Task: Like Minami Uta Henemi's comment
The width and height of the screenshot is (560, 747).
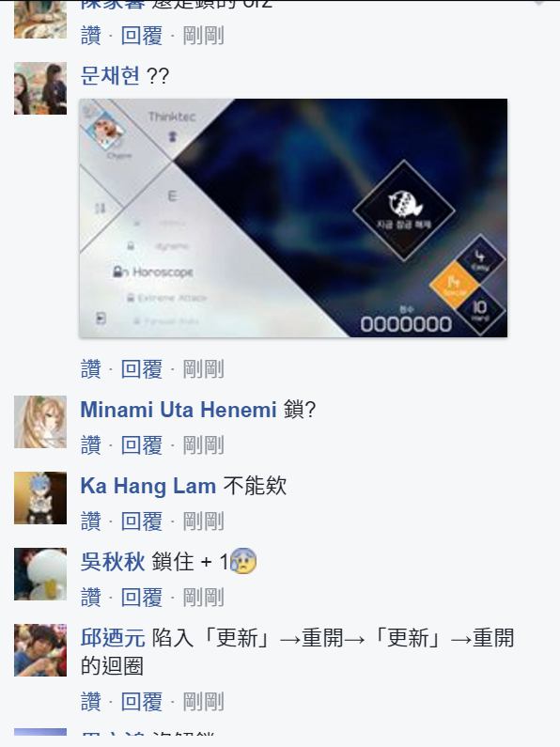Action: click(x=90, y=445)
